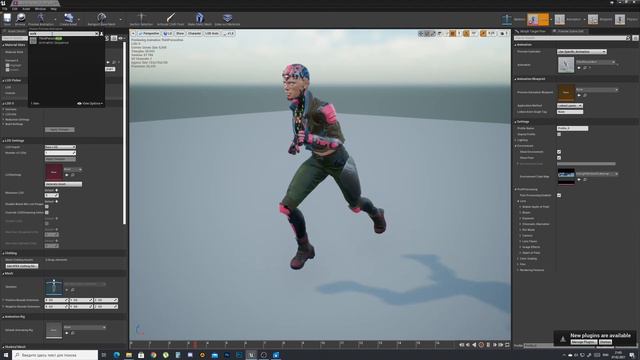Open File Explorer from the taskbar
Viewport: 640px width, 360px height.
tap(129, 355)
